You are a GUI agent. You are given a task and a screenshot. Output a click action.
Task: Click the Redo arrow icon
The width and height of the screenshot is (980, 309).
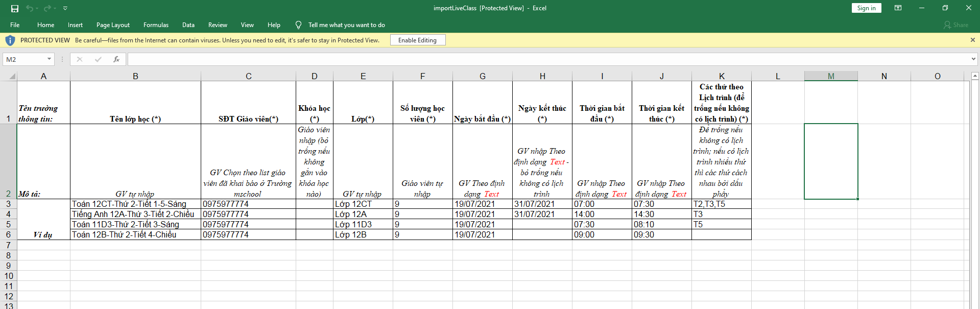click(x=47, y=8)
